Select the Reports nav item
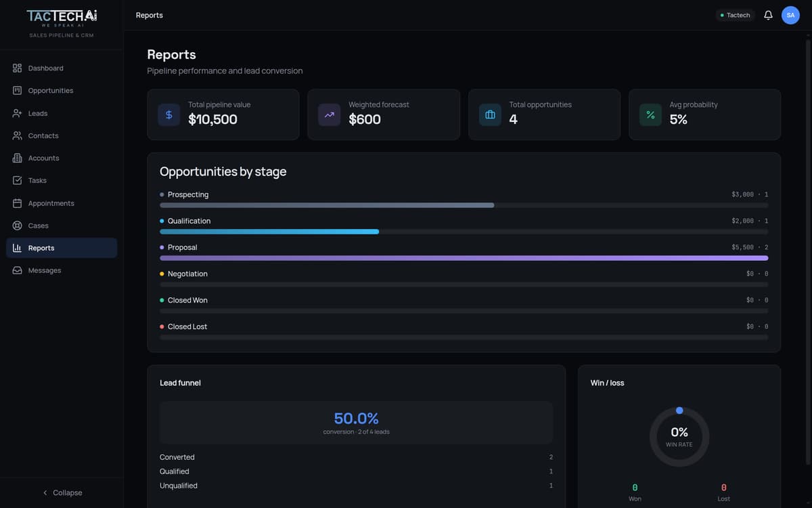The width and height of the screenshot is (812, 508). 62,248
